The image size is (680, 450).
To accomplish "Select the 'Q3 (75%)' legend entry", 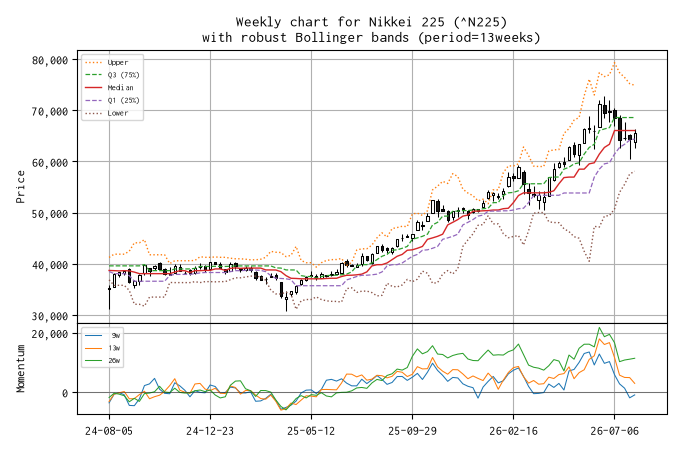I will click(124, 75).
